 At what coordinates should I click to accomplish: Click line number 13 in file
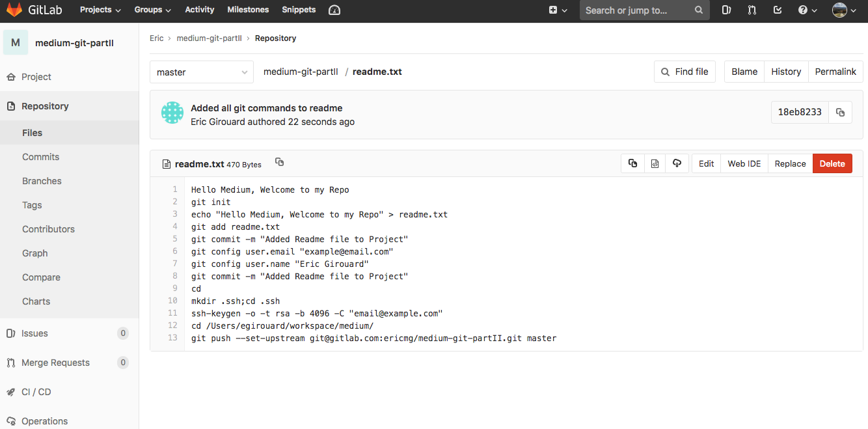(x=172, y=338)
